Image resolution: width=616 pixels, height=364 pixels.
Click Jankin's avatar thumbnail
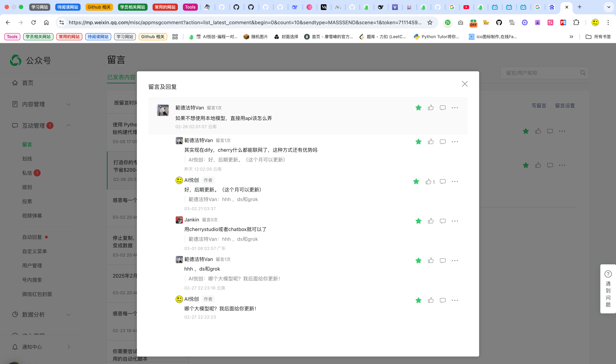[x=179, y=220]
